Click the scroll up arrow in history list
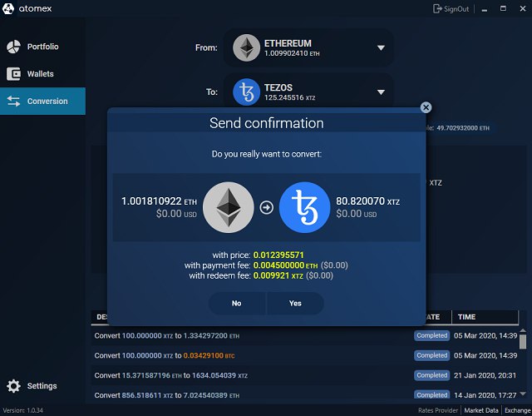Viewport: 532px width, 416px height. click(523, 330)
